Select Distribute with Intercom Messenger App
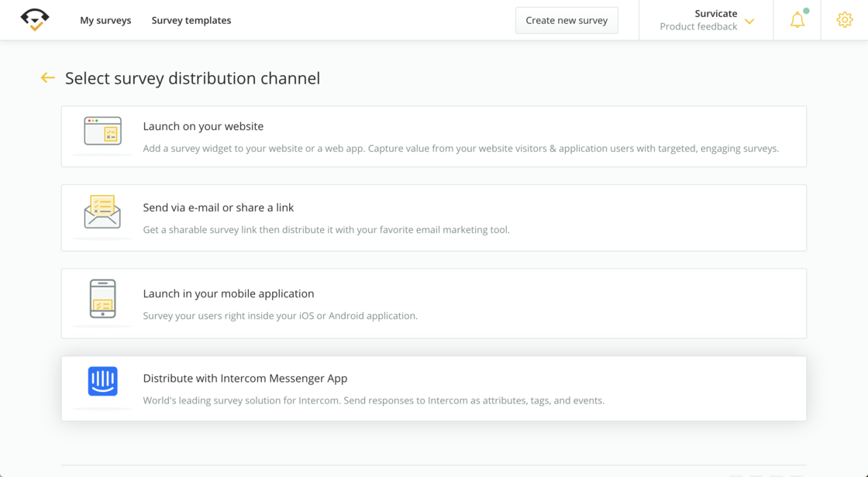Screen dimensions: 868x477 coord(434,389)
